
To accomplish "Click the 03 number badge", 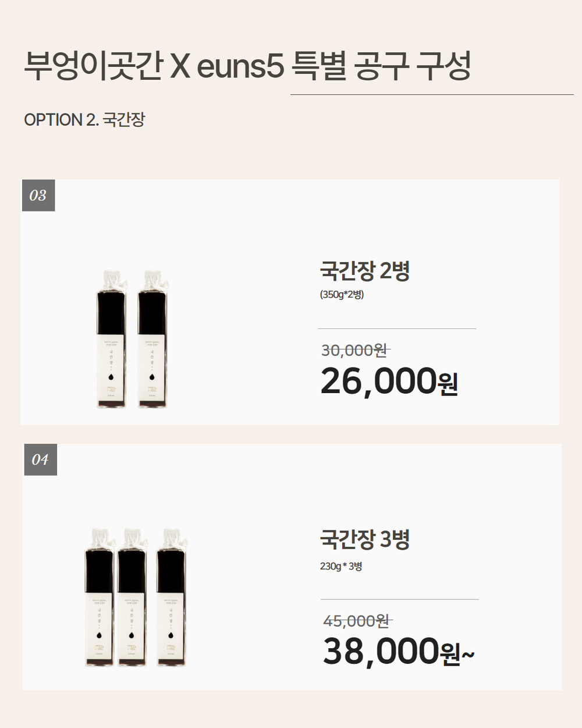I will (38, 195).
